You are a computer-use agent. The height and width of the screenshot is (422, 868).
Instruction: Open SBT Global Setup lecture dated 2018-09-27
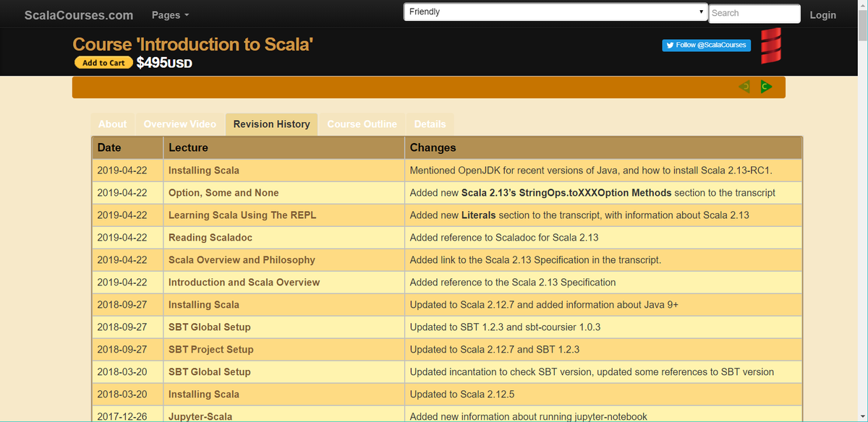coord(210,327)
